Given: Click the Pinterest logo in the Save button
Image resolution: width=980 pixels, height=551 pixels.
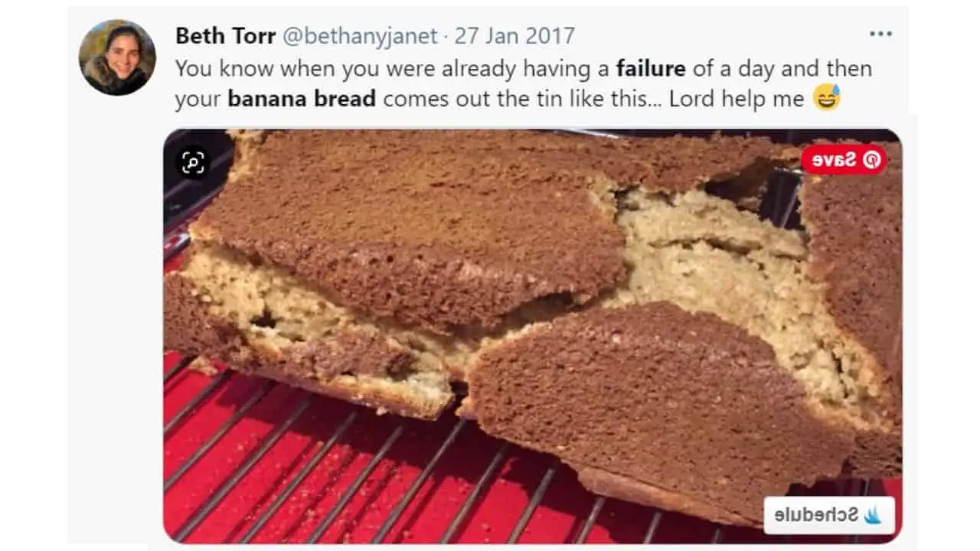Looking at the screenshot, I should (872, 159).
